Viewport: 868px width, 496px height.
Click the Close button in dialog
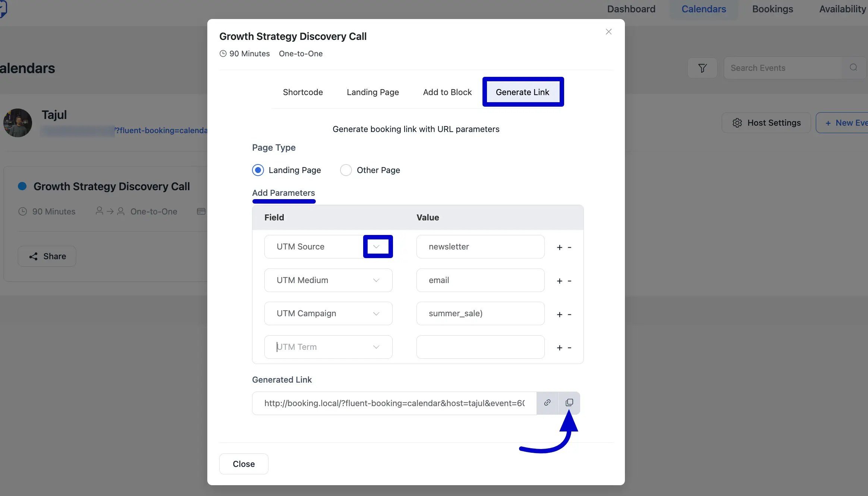[x=244, y=464]
